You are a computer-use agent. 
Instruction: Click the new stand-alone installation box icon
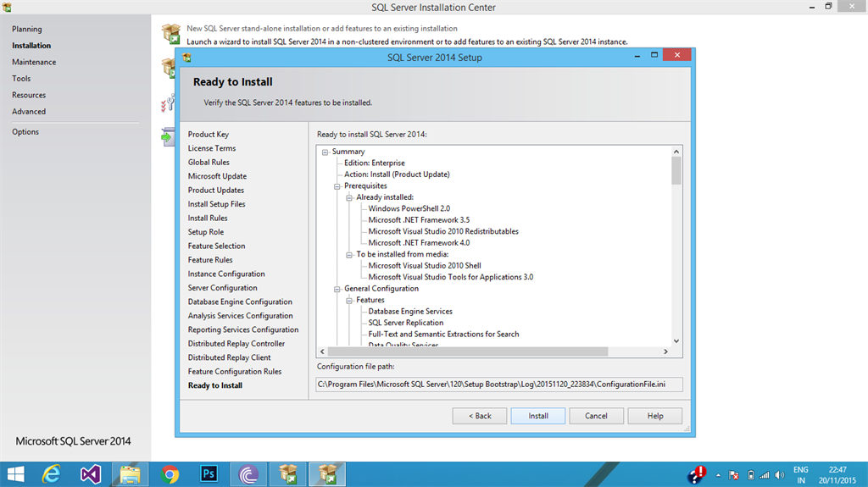pos(171,34)
